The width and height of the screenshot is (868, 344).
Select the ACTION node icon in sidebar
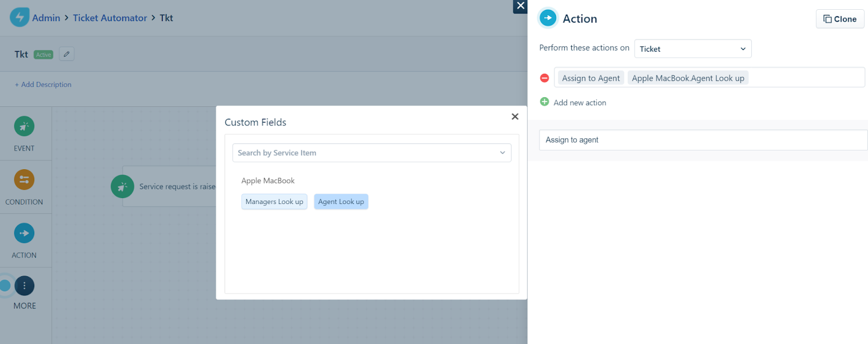[x=24, y=233]
